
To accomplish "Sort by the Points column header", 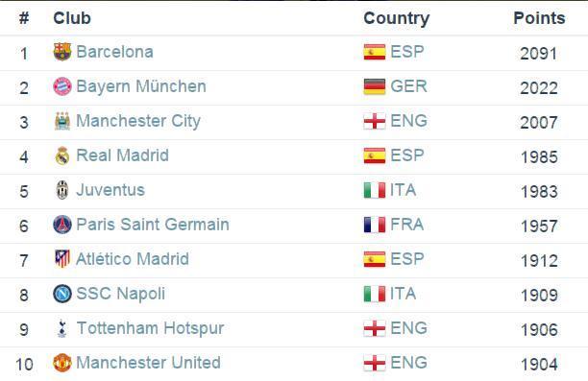I will [x=539, y=18].
